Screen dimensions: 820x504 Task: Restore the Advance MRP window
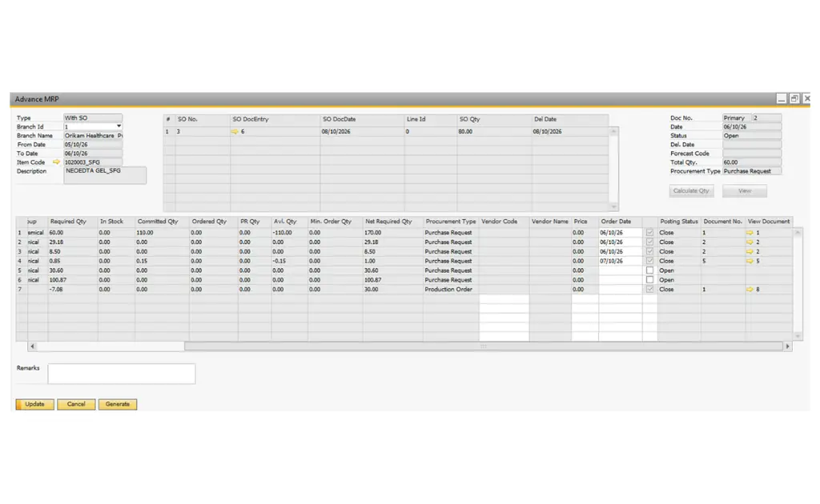tap(794, 98)
